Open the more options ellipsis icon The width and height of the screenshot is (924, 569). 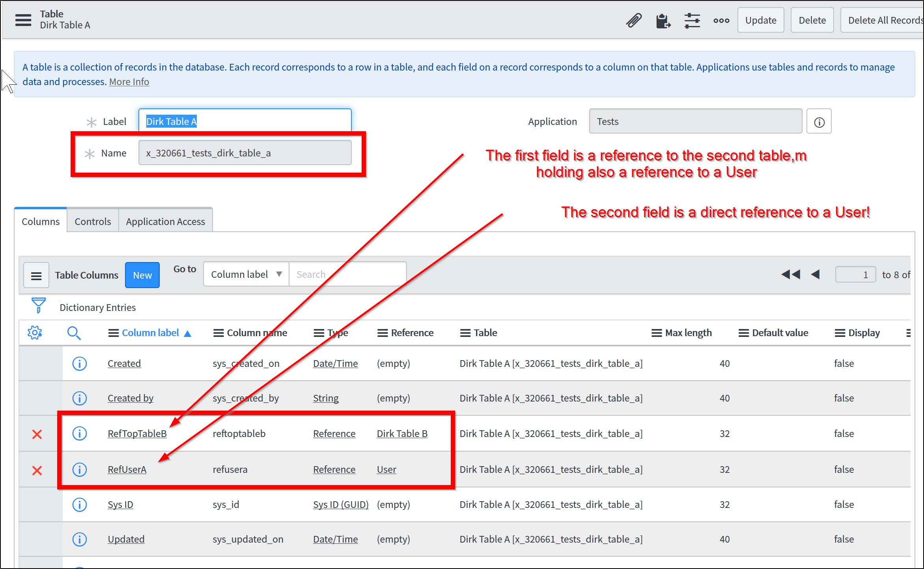(721, 20)
